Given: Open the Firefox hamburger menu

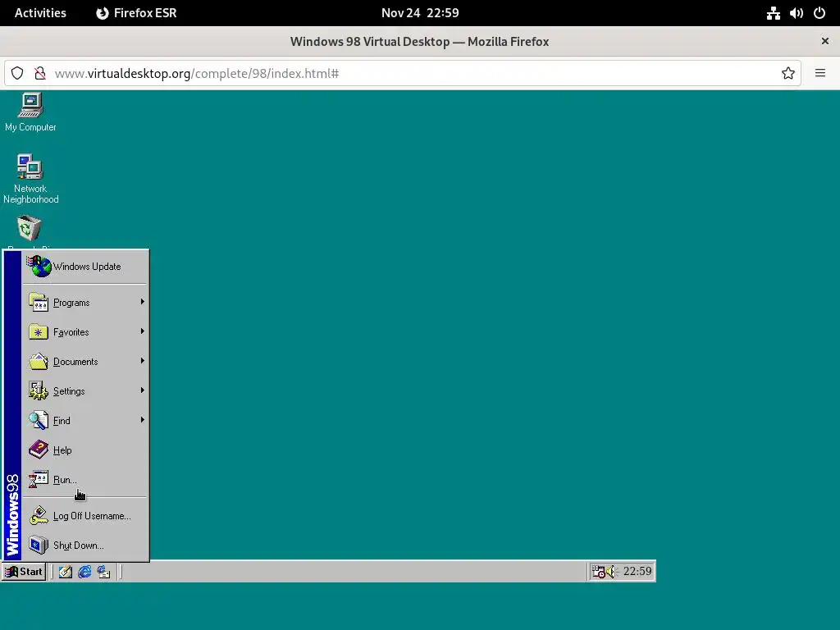Looking at the screenshot, I should [820, 73].
